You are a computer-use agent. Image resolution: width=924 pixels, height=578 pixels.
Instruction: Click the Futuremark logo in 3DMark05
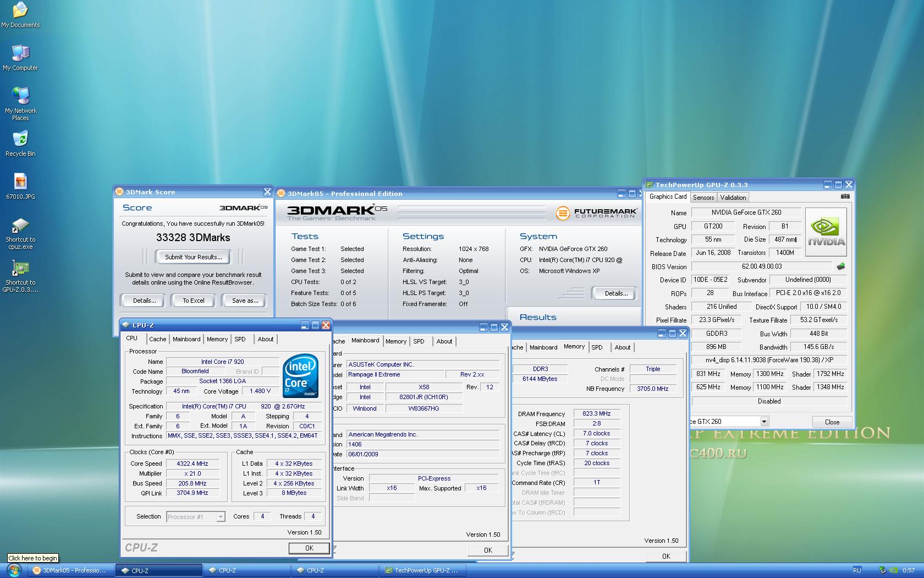pos(596,212)
